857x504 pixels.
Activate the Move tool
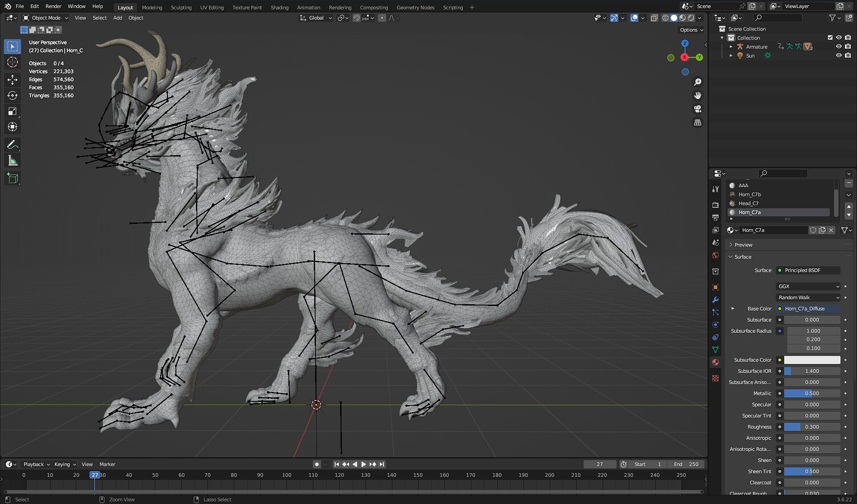point(13,79)
